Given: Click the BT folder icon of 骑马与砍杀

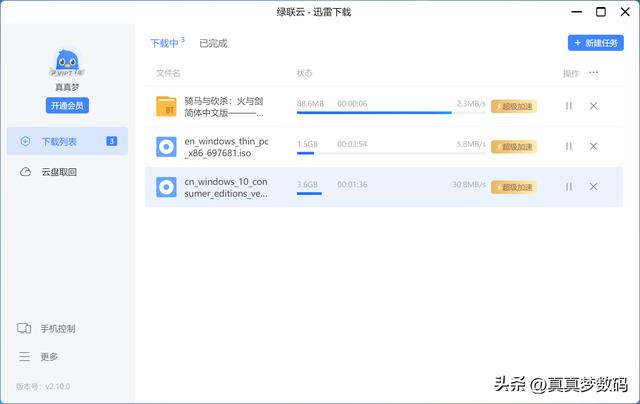Looking at the screenshot, I should point(166,106).
